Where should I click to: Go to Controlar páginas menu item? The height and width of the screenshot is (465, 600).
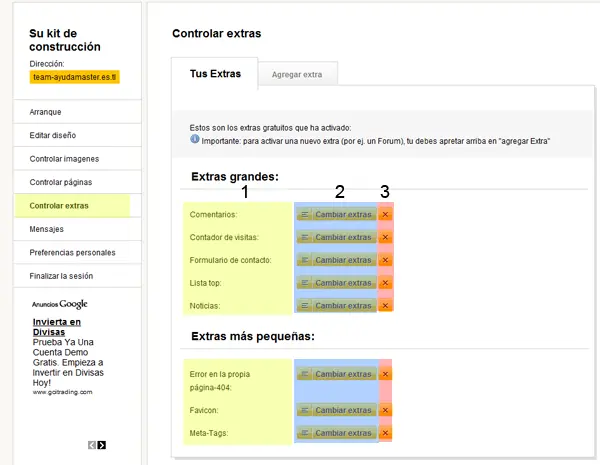(60, 182)
